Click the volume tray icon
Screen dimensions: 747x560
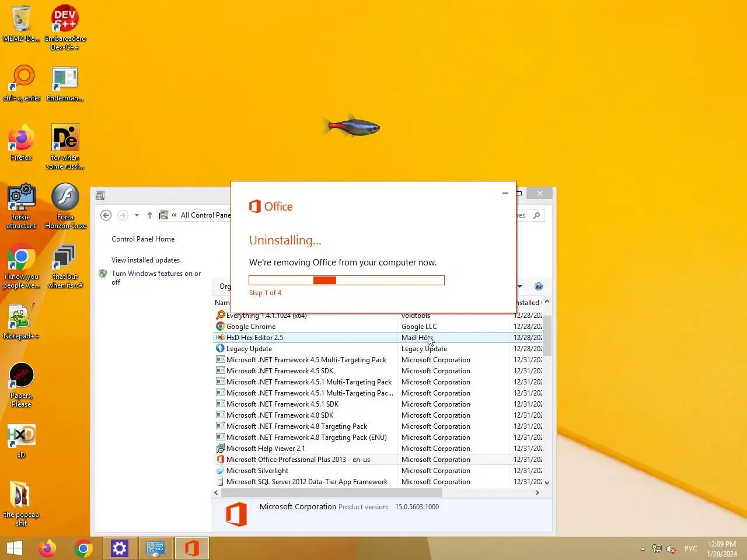click(671, 549)
